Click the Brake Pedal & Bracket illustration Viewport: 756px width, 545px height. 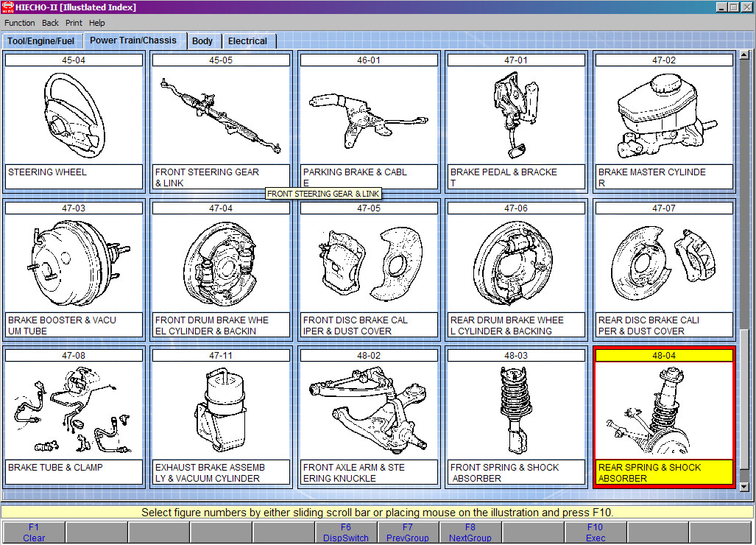click(x=516, y=114)
